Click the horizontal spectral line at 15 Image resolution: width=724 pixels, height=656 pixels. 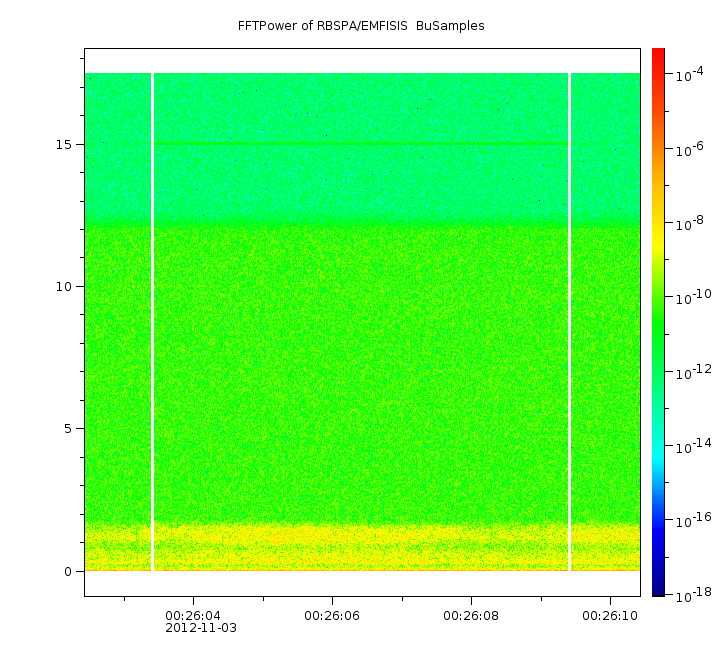[360, 145]
